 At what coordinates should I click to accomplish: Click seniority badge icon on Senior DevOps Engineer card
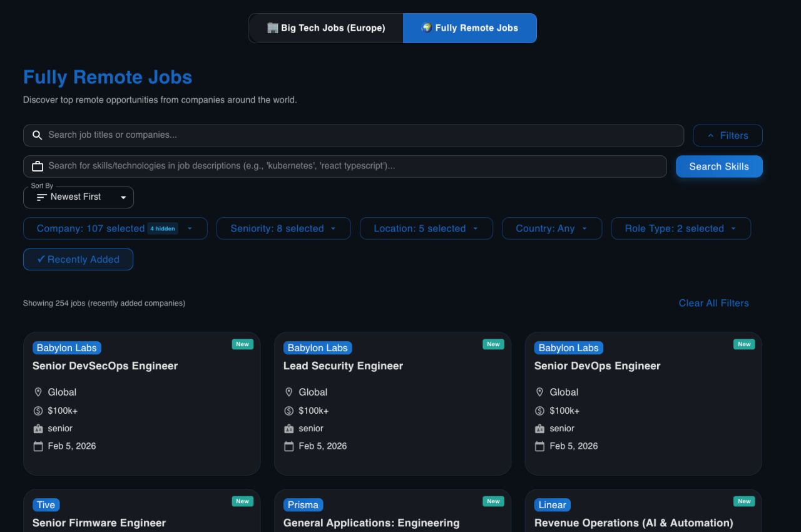[540, 429]
